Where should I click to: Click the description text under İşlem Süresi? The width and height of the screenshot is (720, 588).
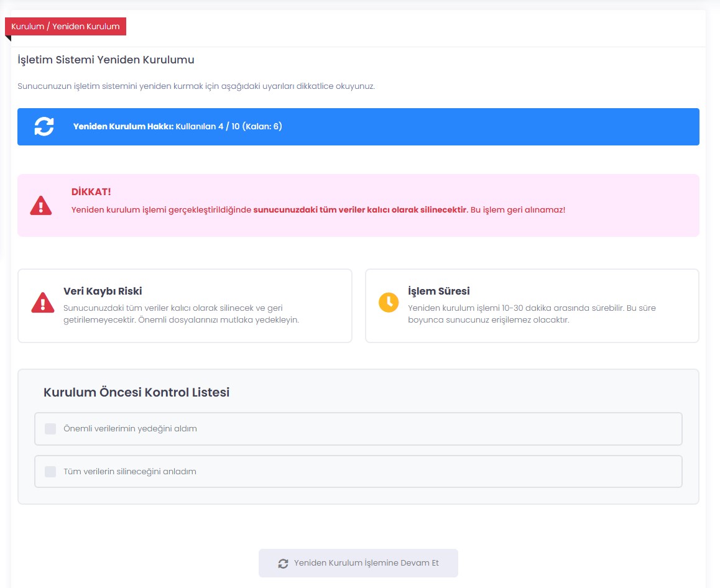pyautogui.click(x=532, y=314)
